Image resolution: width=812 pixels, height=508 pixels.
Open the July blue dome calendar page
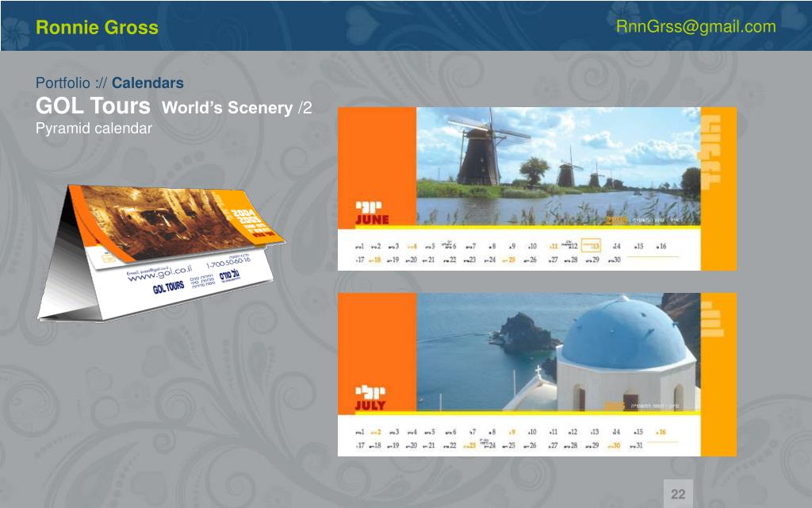[537, 375]
